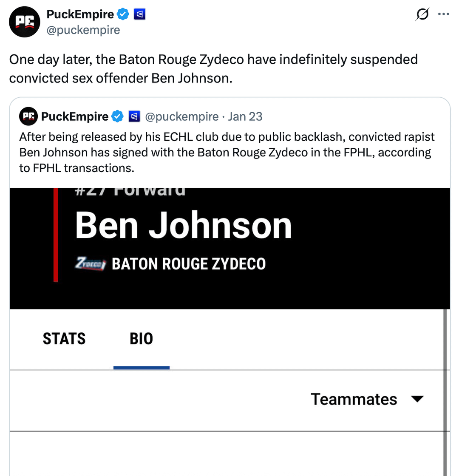This screenshot has height=476, width=459.
Task: Expand the Teammates dropdown arrow
Action: pyautogui.click(x=417, y=399)
